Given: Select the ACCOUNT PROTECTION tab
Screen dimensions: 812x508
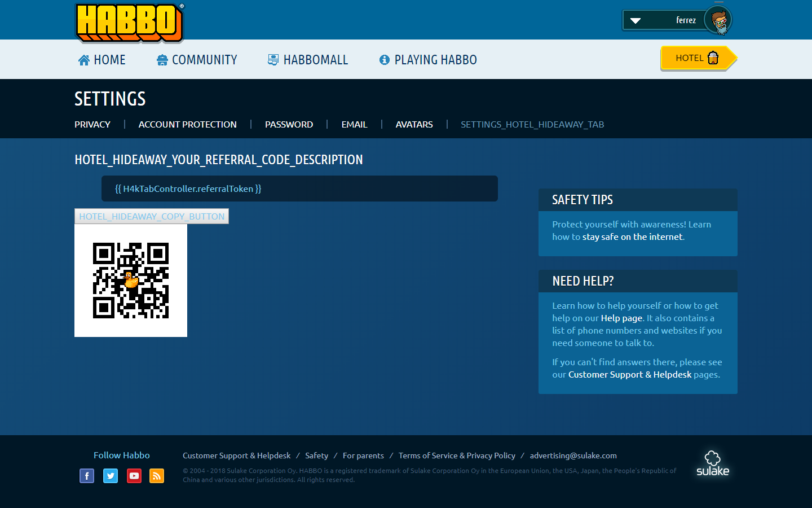Looking at the screenshot, I should coord(187,124).
